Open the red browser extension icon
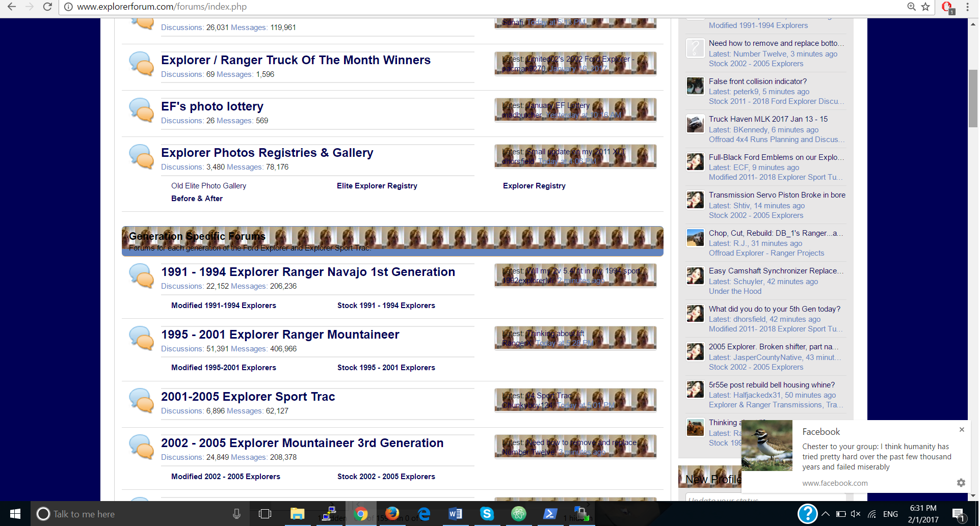The image size is (980, 526). point(947,7)
